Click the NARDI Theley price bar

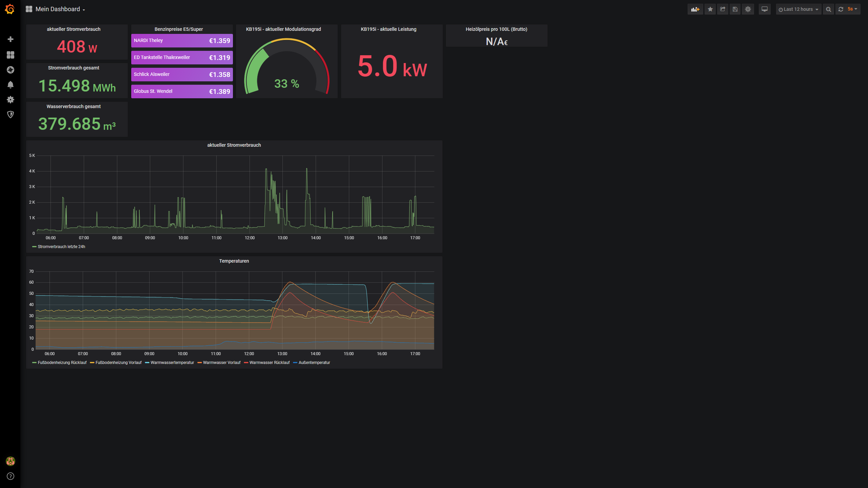[x=182, y=41]
